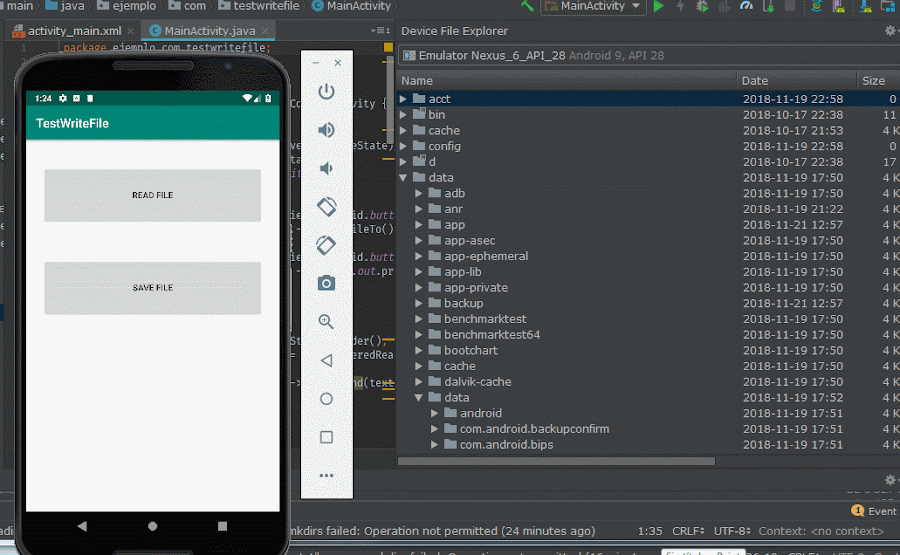Expand the adb folder
This screenshot has height=555, width=900.
418,193
